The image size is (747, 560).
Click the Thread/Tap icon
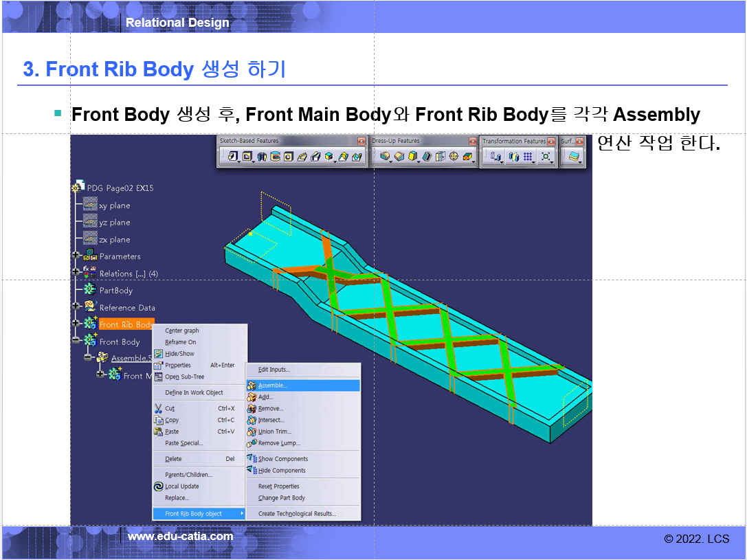454,157
